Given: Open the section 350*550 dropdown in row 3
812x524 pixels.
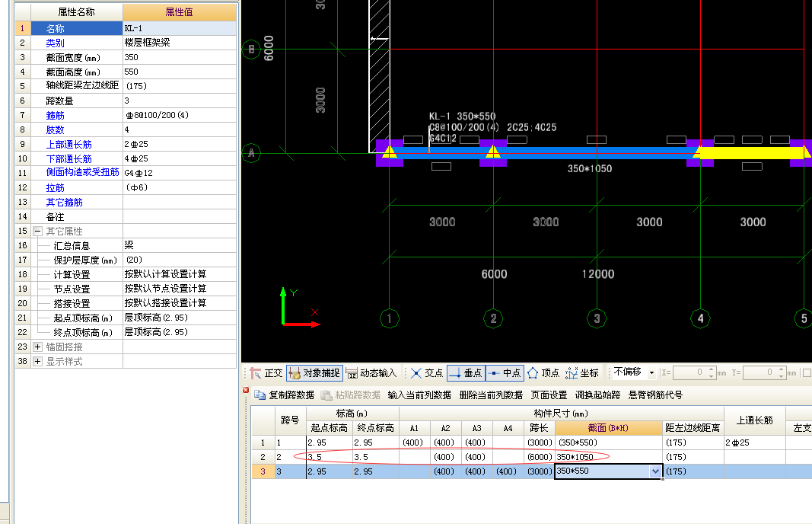Looking at the screenshot, I should [655, 471].
